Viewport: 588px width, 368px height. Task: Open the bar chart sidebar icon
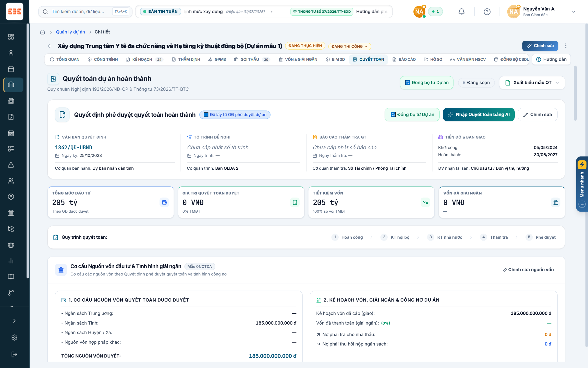coord(11,261)
